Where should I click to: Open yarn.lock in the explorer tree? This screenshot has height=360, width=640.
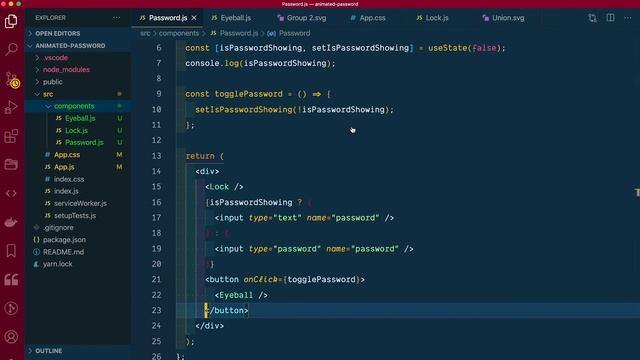pos(58,264)
